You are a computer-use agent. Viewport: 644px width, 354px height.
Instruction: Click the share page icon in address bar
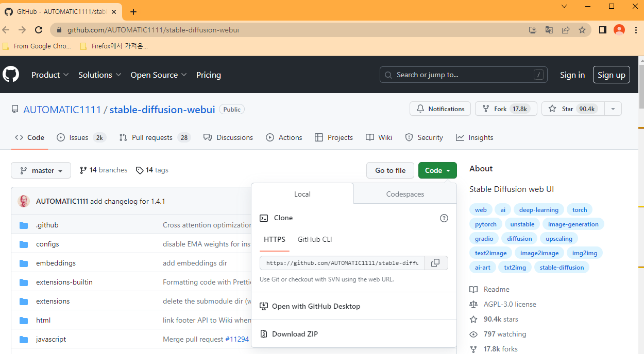pyautogui.click(x=566, y=30)
